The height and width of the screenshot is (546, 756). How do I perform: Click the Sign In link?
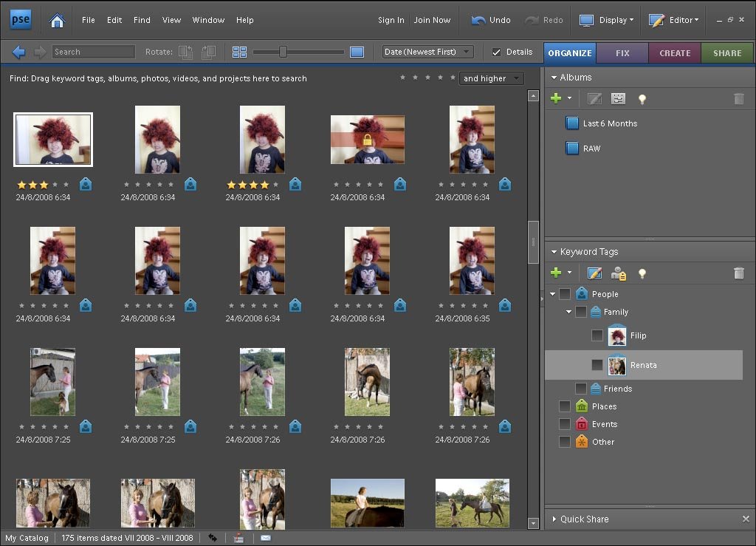(391, 20)
